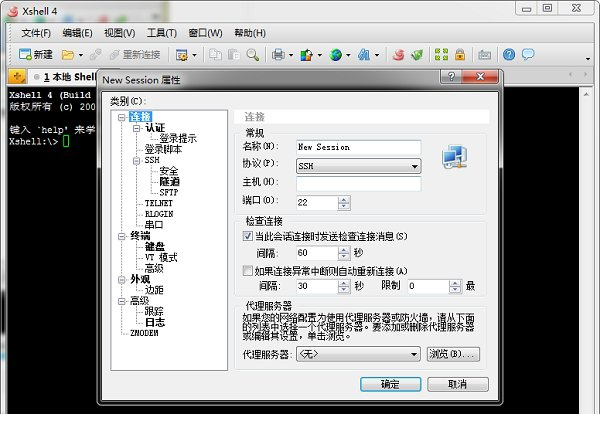Click the font icon in toolbar
Viewport: 600px width, 430px height.
364,55
